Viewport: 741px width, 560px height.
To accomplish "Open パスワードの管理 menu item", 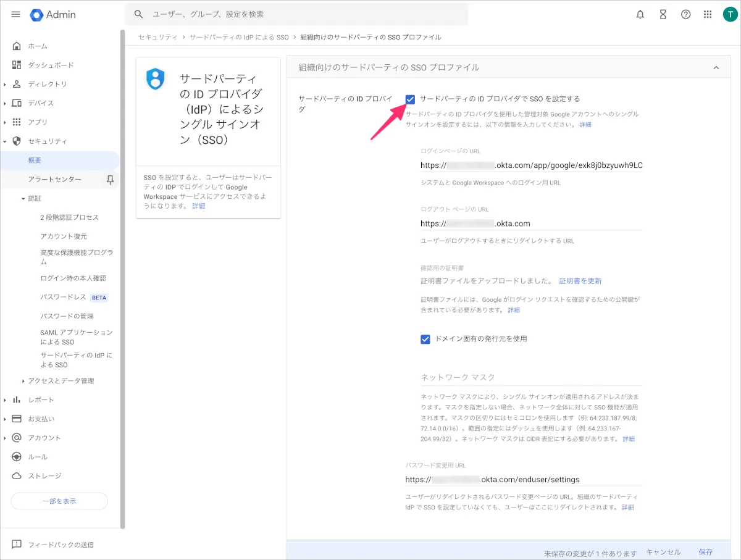I will pyautogui.click(x=67, y=316).
